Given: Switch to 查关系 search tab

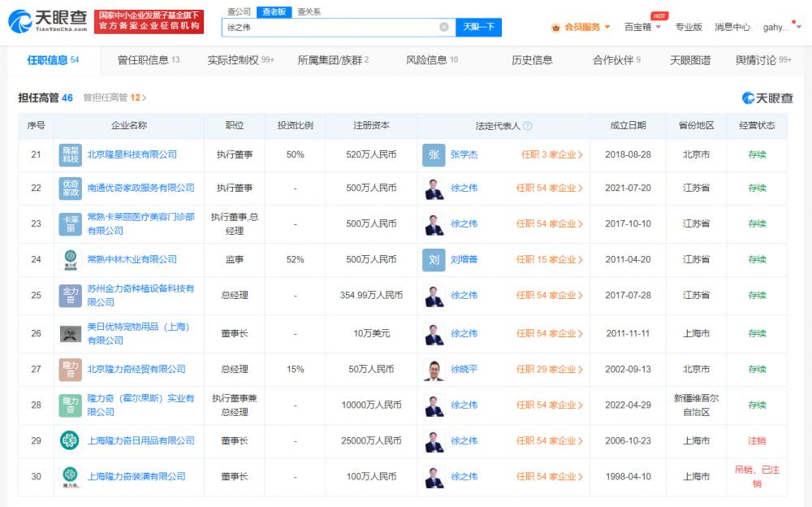Looking at the screenshot, I should (x=309, y=11).
